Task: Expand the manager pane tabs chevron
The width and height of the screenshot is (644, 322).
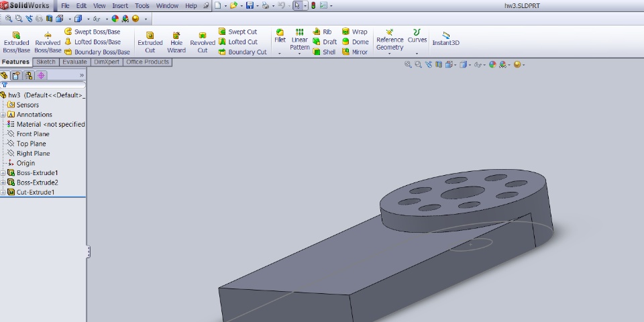Action: pos(81,75)
